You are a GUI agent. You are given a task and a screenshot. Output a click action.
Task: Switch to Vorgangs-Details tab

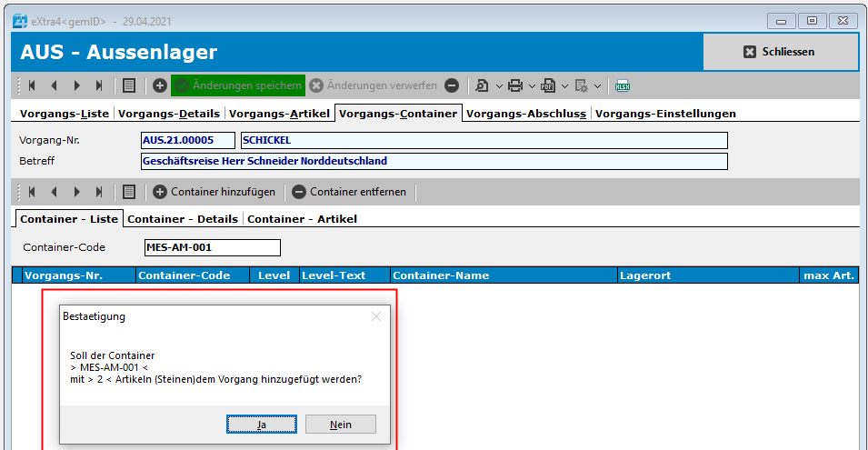[x=169, y=114]
